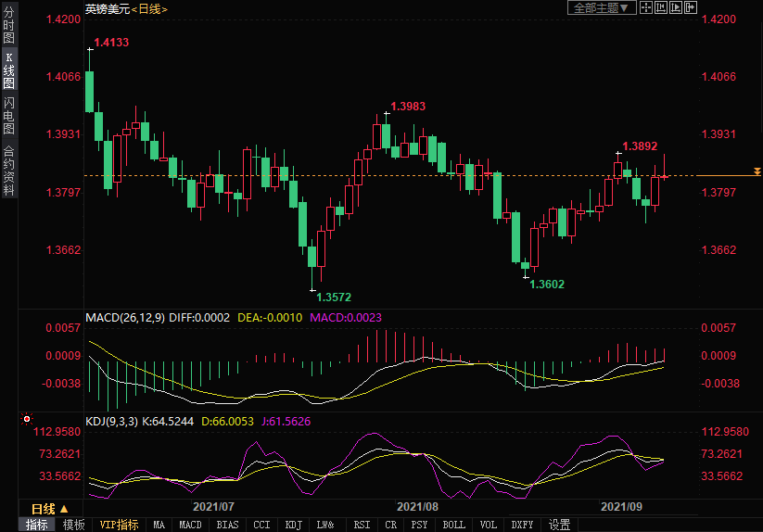Click the VIP指标 button
Viewport: 763px width, 532px height.
120,525
